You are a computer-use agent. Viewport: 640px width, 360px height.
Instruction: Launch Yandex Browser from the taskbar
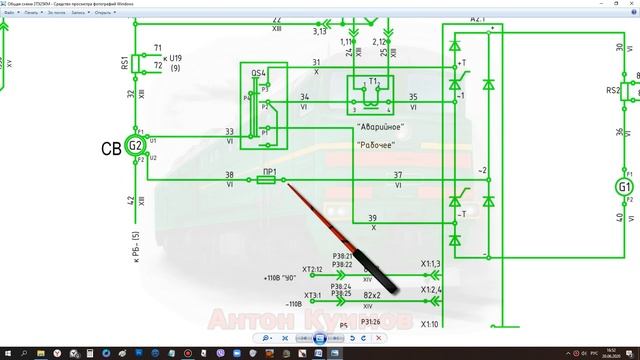(57, 353)
